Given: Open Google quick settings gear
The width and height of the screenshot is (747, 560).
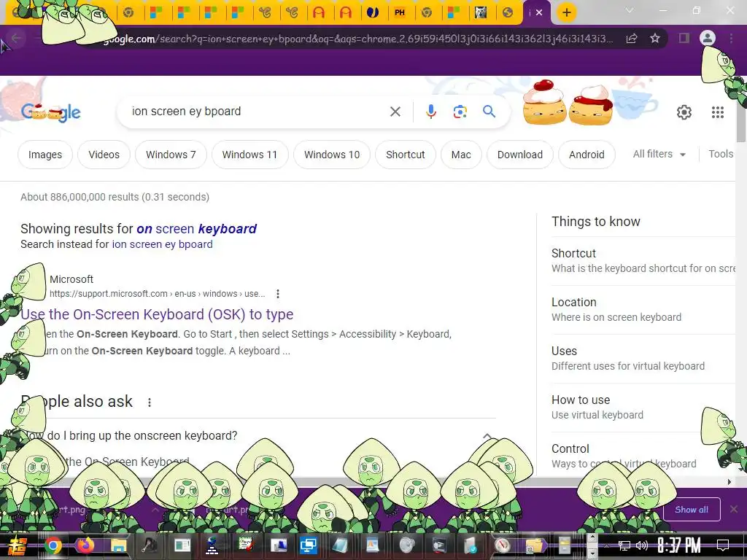Looking at the screenshot, I should click(x=684, y=112).
